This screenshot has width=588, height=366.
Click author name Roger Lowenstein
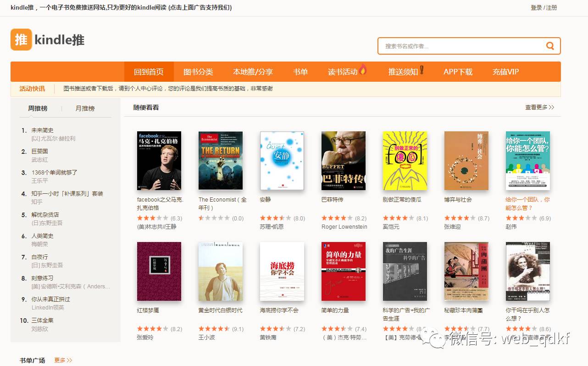(344, 227)
